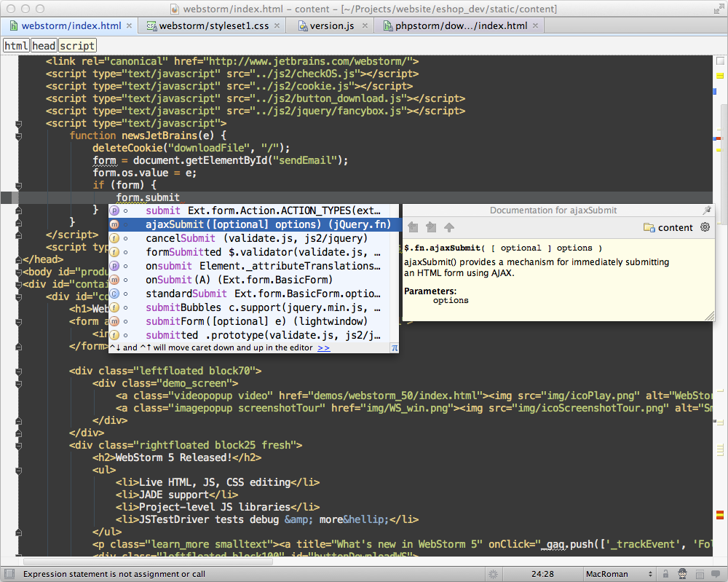Image resolution: width=728 pixels, height=582 pixels.
Task: Collapse div class="leftfloated block70" fold marker
Action: pyautogui.click(x=19, y=371)
